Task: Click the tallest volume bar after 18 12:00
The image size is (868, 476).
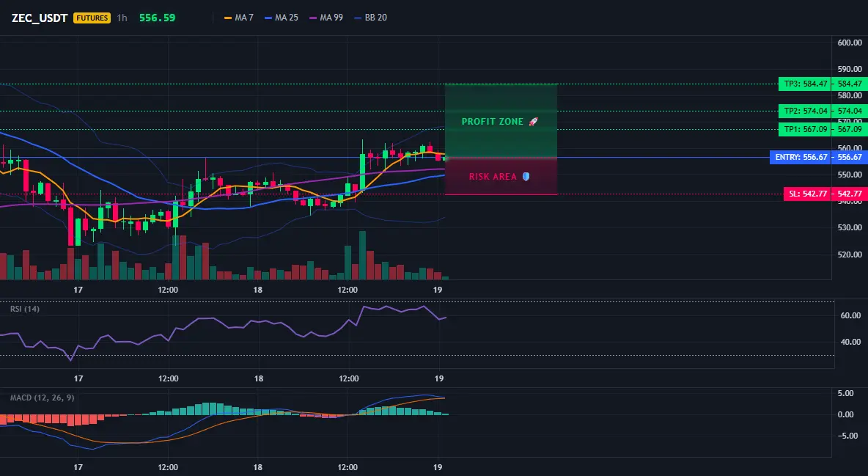Action: tap(362, 255)
